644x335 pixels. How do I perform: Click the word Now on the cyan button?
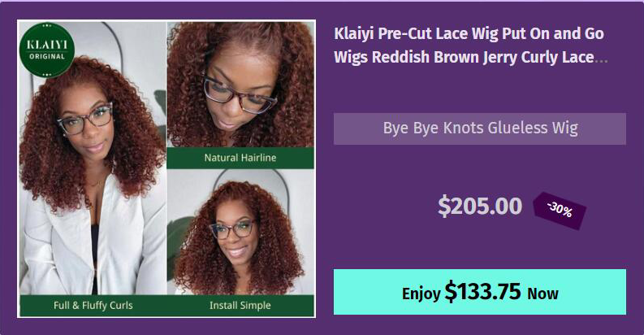(542, 294)
